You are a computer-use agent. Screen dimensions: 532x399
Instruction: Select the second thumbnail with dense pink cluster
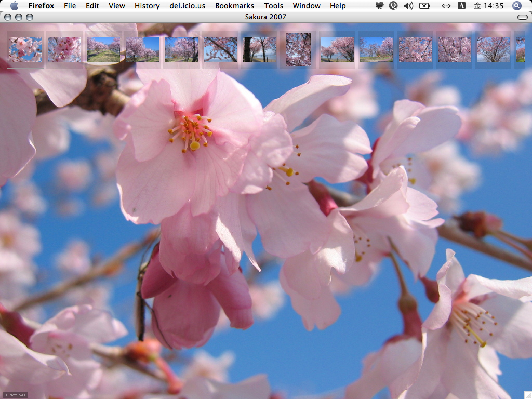point(64,49)
